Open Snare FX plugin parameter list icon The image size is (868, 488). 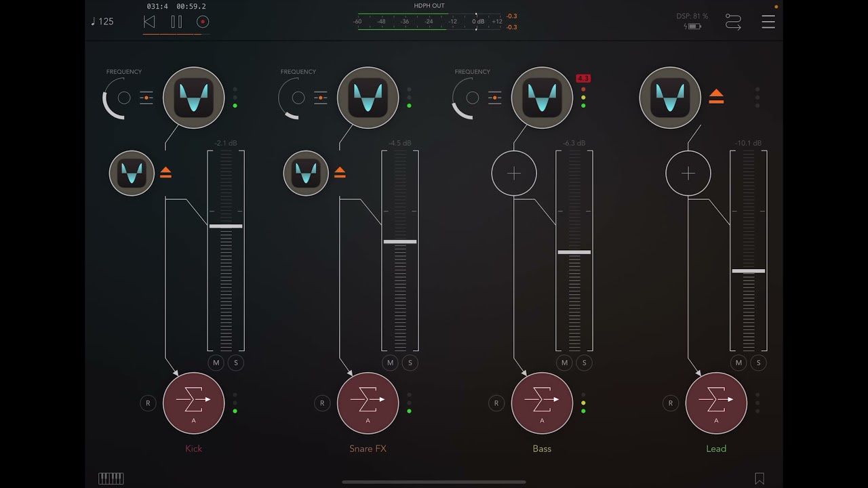pos(321,98)
